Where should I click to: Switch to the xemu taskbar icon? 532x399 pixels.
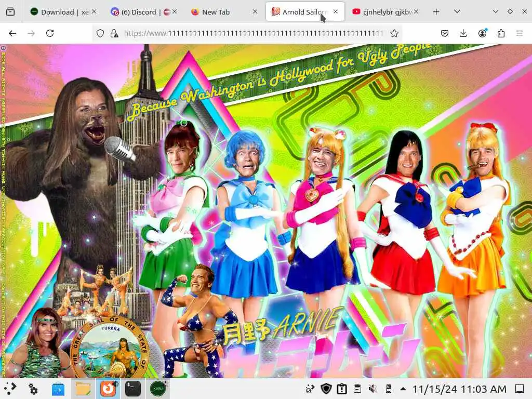(158, 389)
